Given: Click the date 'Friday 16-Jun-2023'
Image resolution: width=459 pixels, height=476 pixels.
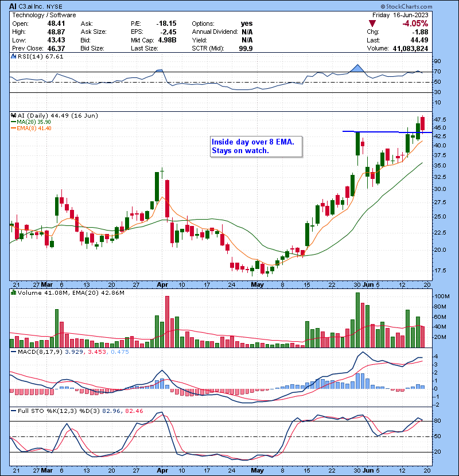Looking at the screenshot, I should click(x=400, y=15).
